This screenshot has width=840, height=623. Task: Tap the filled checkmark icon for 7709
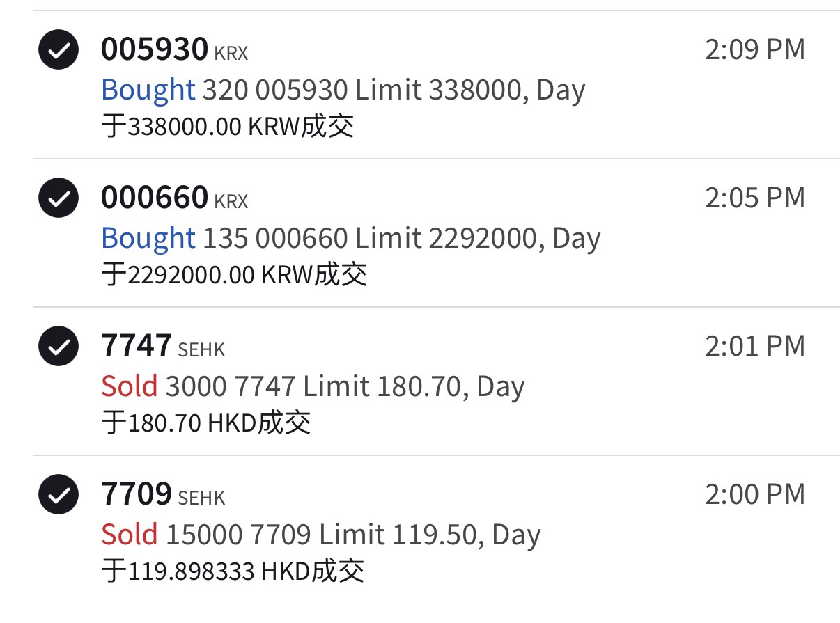click(x=59, y=494)
